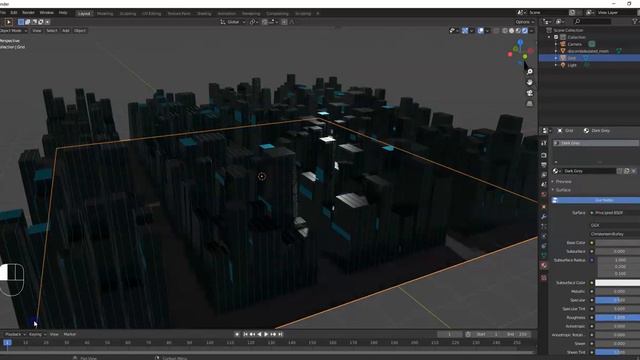Viewport: 640px width, 360px height.
Task: Toggle viewport overlays
Action: coord(481,31)
